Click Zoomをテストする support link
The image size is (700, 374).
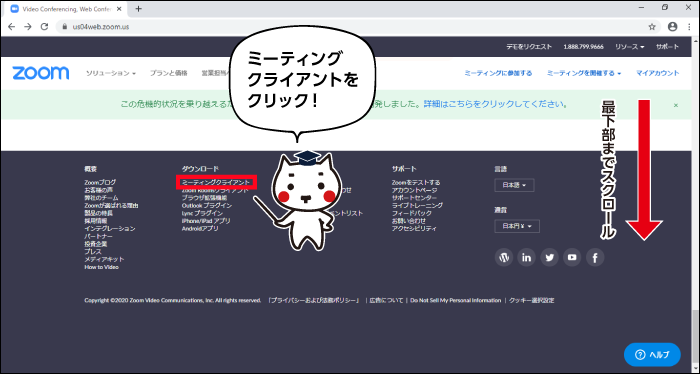pos(416,182)
